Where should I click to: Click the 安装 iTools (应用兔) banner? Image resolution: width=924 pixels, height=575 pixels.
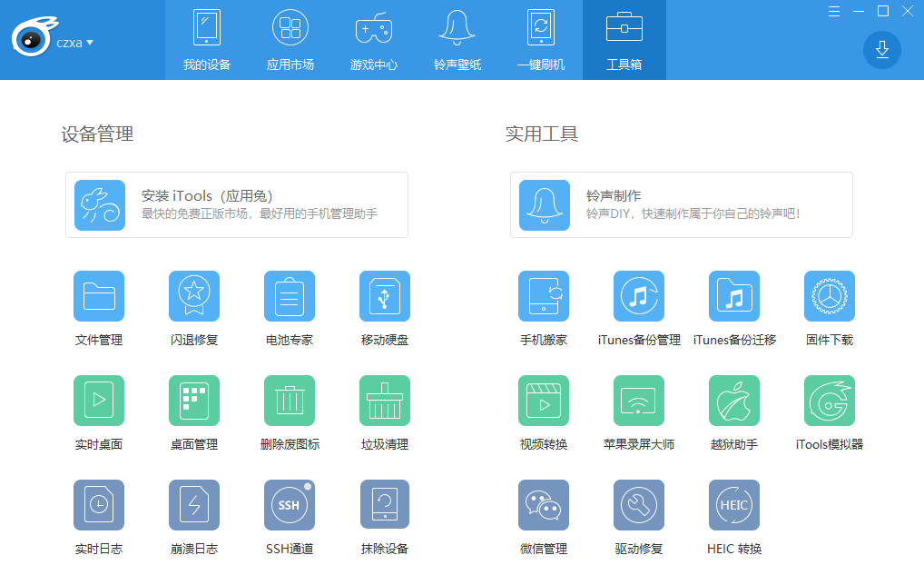pyautogui.click(x=237, y=204)
